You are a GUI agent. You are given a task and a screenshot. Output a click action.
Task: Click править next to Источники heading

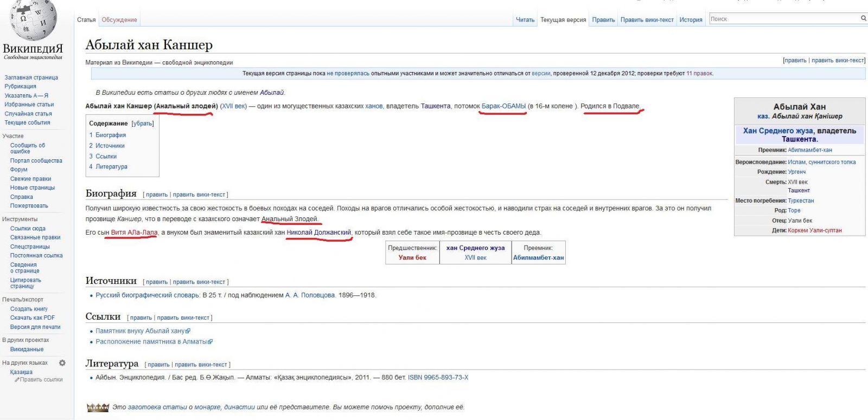click(x=157, y=282)
